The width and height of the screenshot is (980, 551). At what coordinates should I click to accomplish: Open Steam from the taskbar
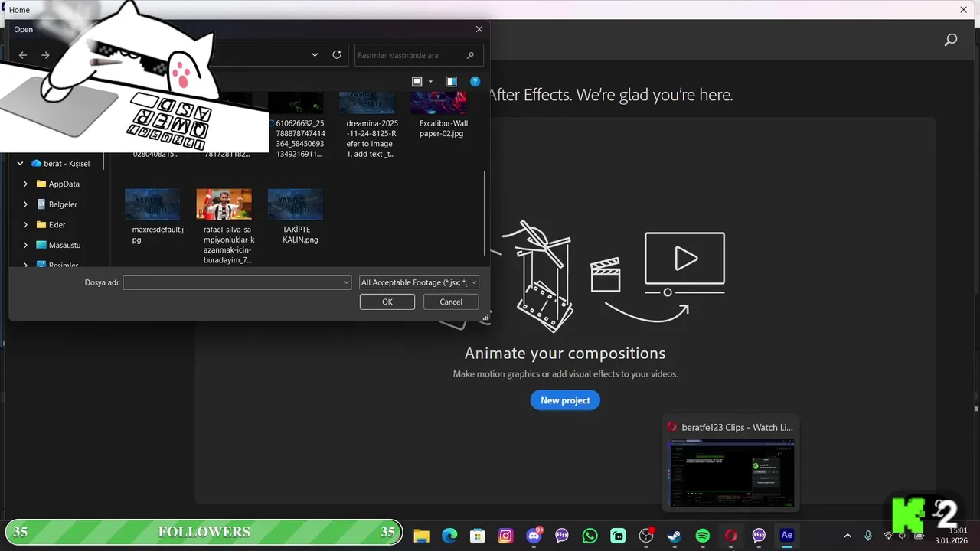675,536
